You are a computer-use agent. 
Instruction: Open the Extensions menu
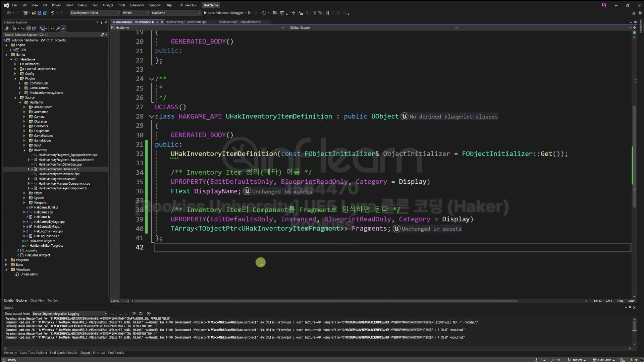tap(137, 5)
